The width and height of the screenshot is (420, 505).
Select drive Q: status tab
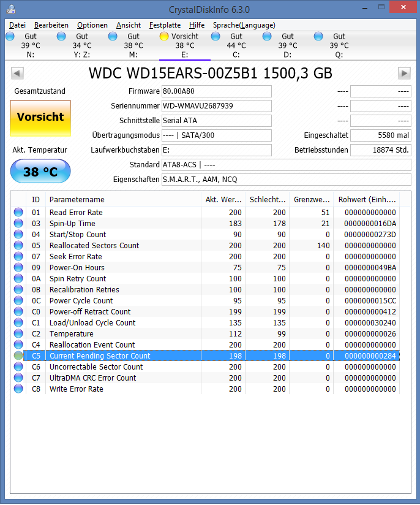(339, 45)
